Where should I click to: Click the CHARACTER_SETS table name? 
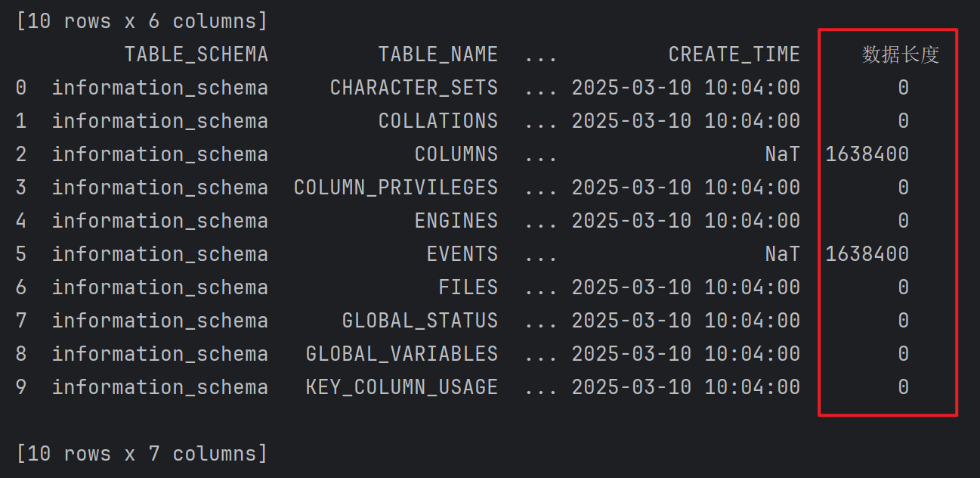coord(413,88)
